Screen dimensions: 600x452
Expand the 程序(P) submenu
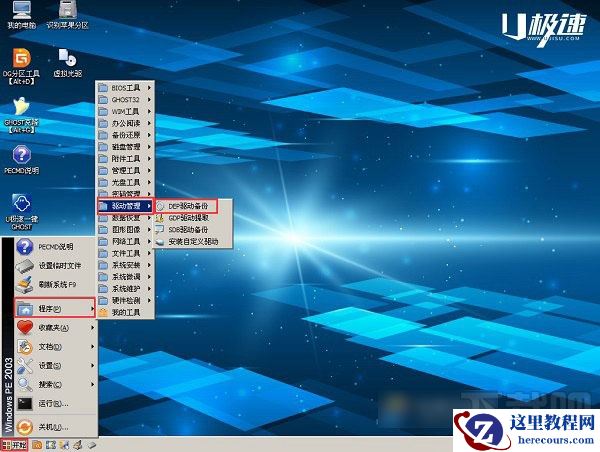coord(55,308)
